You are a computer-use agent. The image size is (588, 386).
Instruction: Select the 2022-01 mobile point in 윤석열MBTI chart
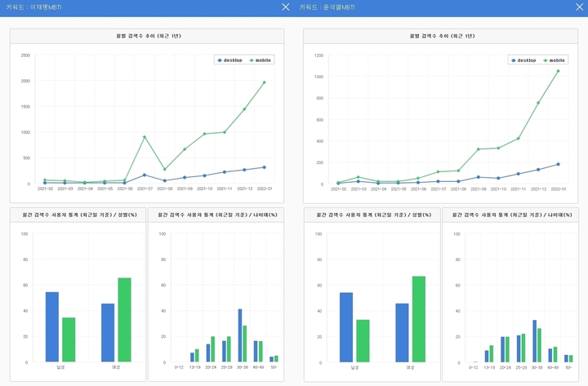[558, 71]
